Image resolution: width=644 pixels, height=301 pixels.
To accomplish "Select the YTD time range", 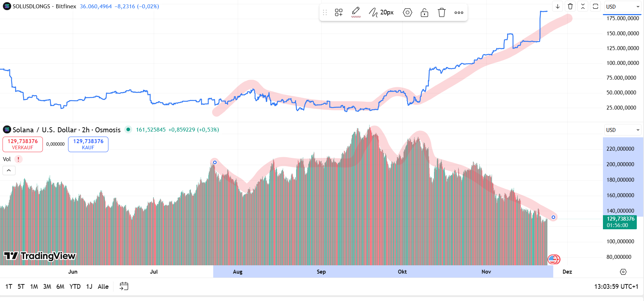I will pos(75,287).
